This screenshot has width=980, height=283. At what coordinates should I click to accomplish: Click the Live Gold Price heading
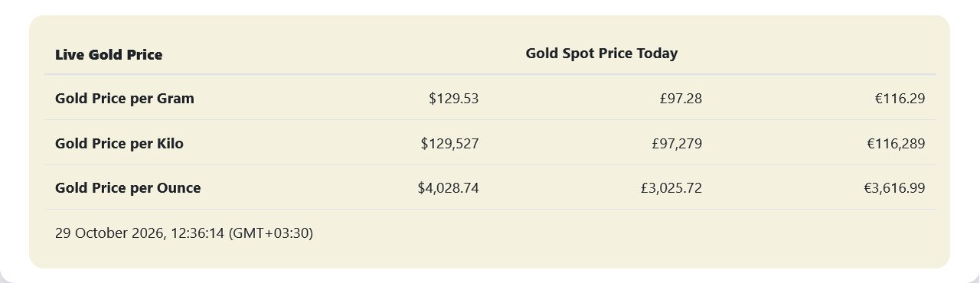109,54
